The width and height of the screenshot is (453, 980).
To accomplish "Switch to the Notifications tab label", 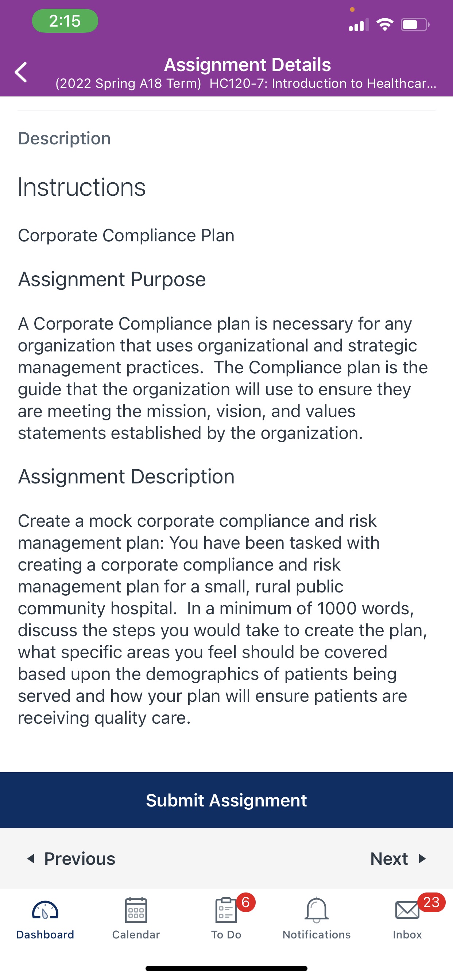I will 316,935.
